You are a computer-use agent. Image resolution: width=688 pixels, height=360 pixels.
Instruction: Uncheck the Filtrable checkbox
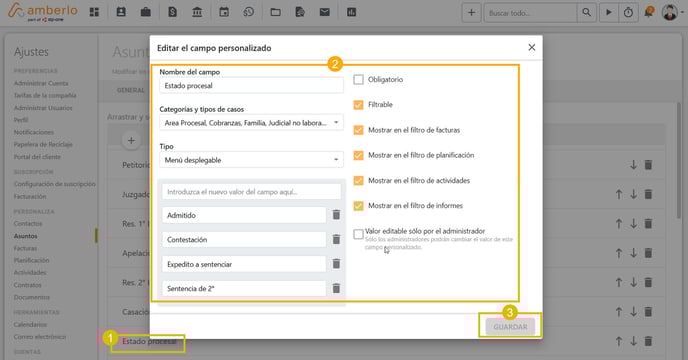358,104
